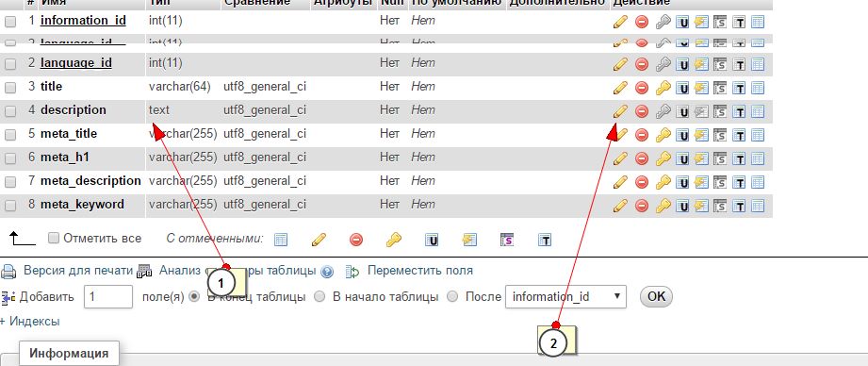Edit meta_description column with the pencil icon
The width and height of the screenshot is (868, 366).
[x=620, y=182]
